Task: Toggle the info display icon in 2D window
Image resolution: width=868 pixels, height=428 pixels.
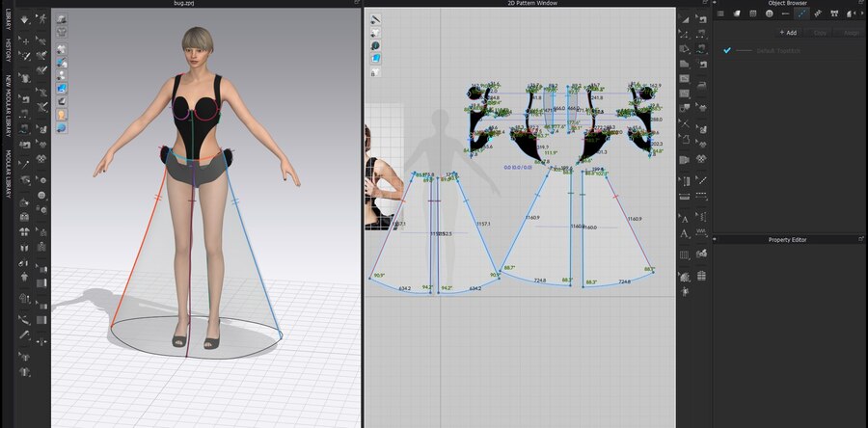Action: tap(375, 46)
